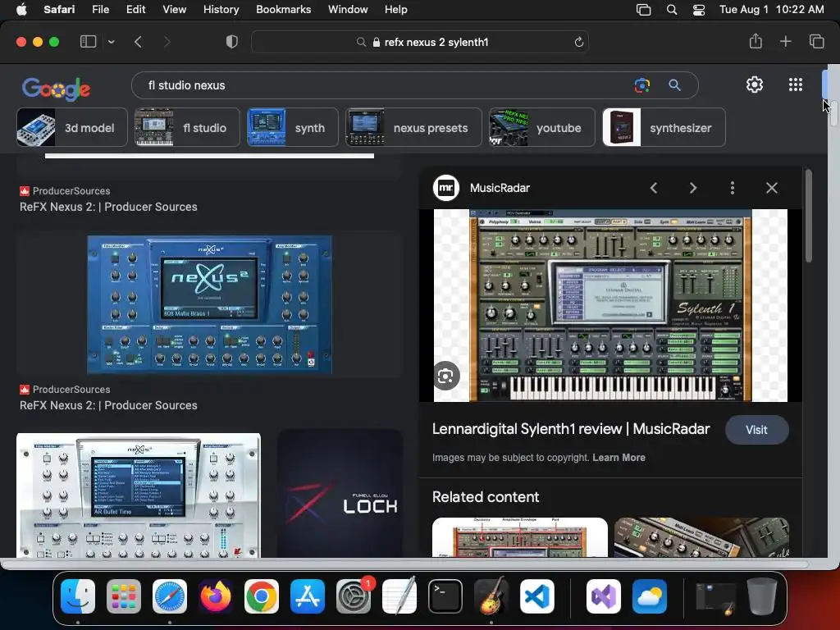Select the fl studio filter chip
Image resolution: width=840 pixels, height=630 pixels.
[x=187, y=127]
